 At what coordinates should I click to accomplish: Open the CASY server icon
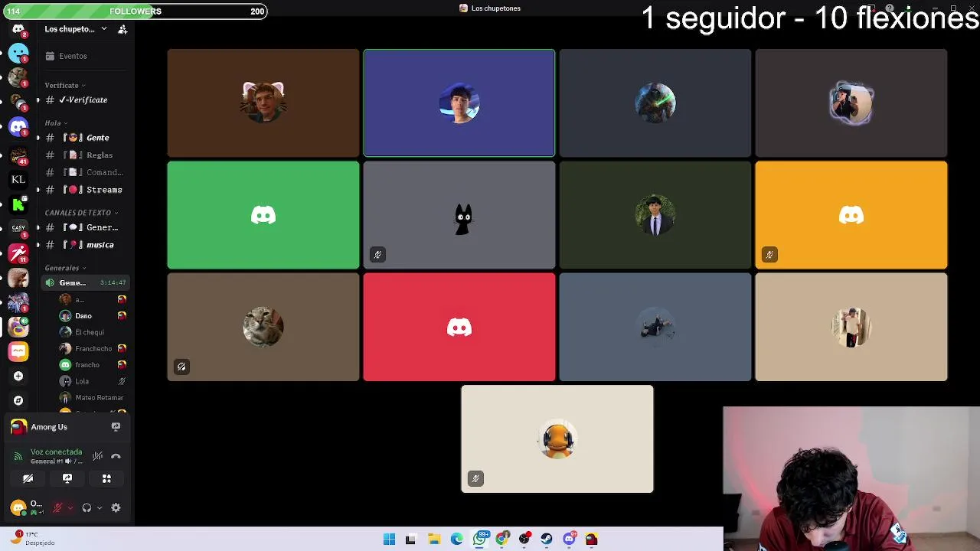point(18,228)
